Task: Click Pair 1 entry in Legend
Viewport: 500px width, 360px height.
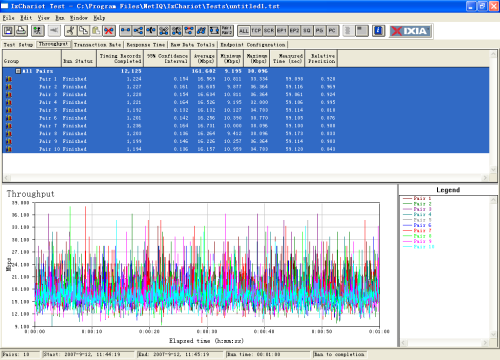Action: [x=417, y=198]
